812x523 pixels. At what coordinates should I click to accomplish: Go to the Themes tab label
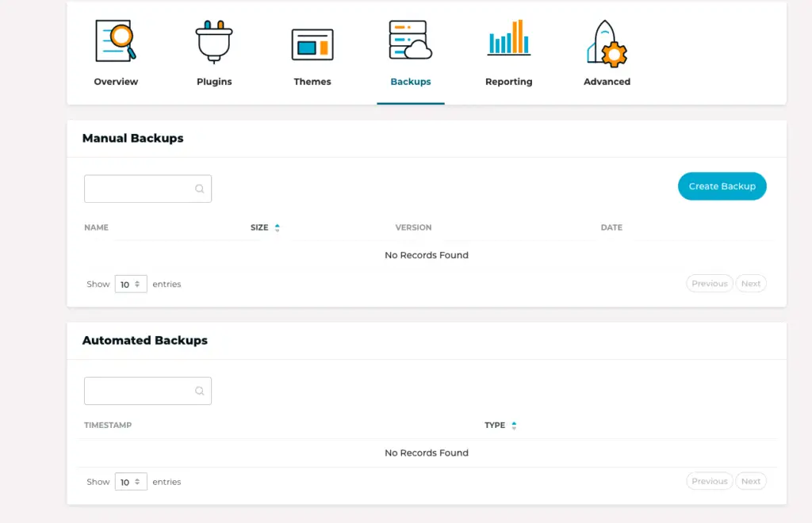tap(312, 82)
